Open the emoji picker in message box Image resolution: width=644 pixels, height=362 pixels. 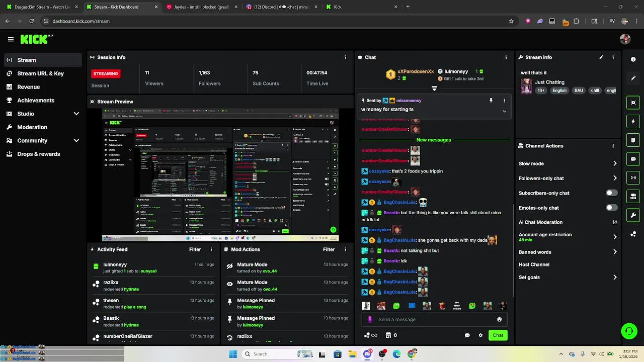point(499,319)
